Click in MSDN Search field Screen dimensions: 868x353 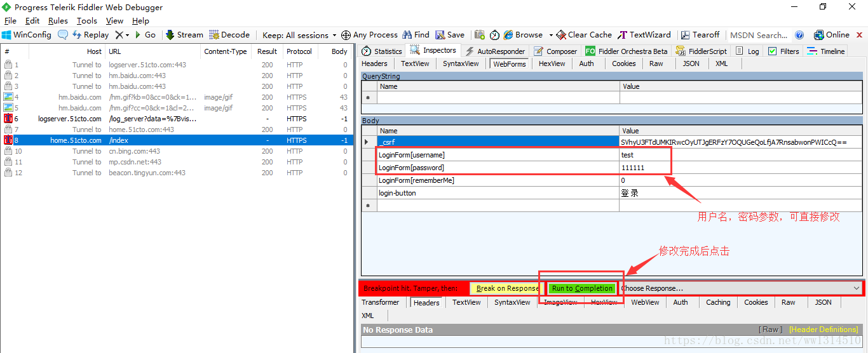(759, 35)
